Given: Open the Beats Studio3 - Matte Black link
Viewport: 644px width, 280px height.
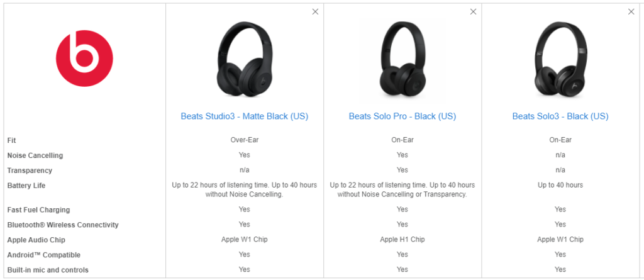Looking at the screenshot, I should tap(245, 116).
